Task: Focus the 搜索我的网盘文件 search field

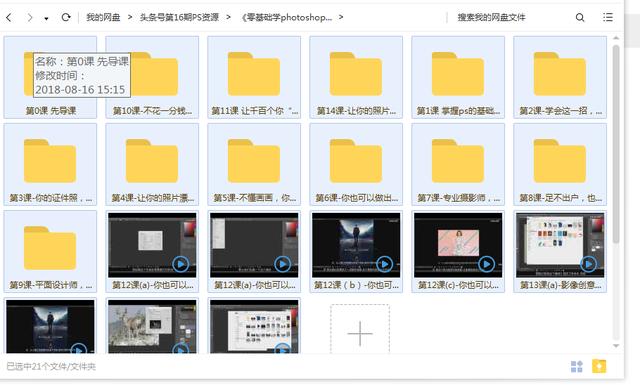Action: [x=510, y=17]
